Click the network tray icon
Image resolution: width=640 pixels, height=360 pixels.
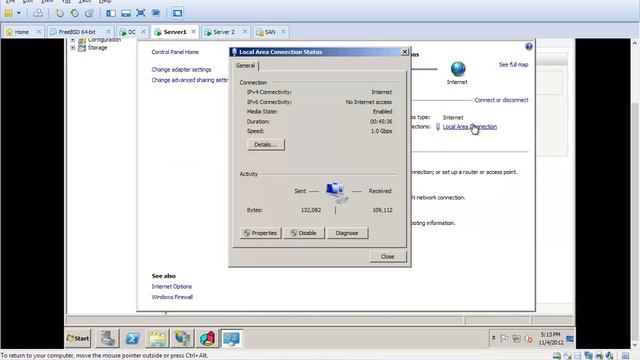tap(516, 339)
